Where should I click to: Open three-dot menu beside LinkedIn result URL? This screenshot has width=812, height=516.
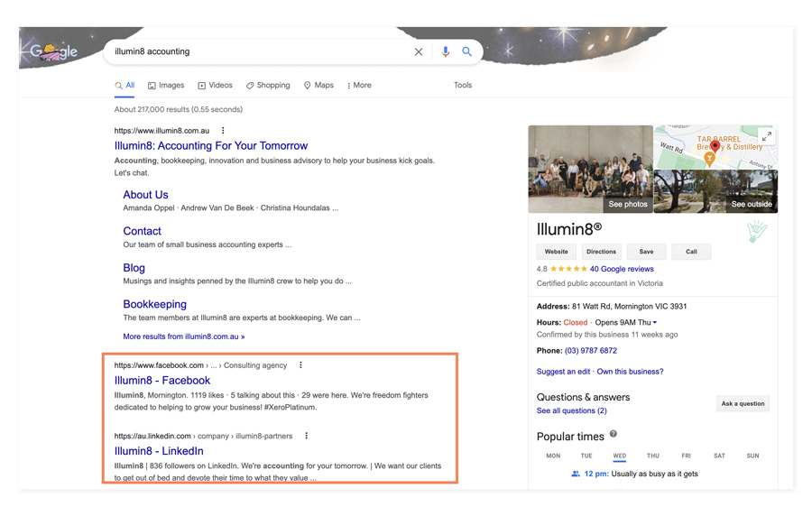pos(307,436)
